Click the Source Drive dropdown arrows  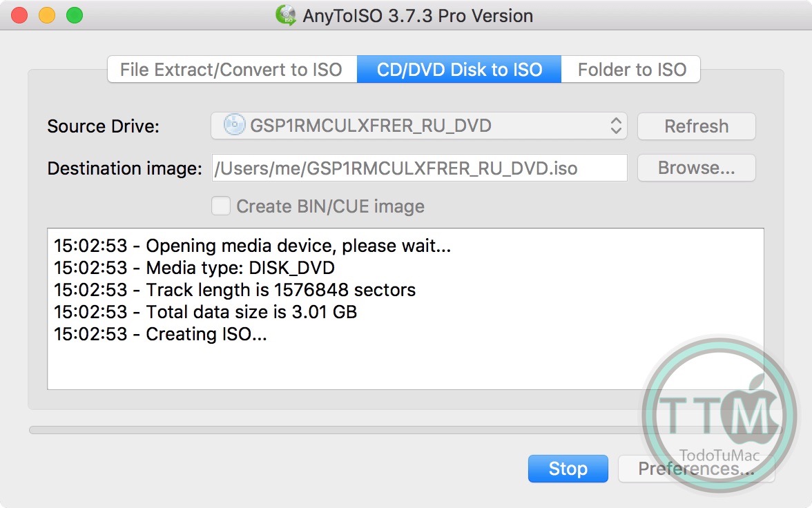click(x=616, y=126)
